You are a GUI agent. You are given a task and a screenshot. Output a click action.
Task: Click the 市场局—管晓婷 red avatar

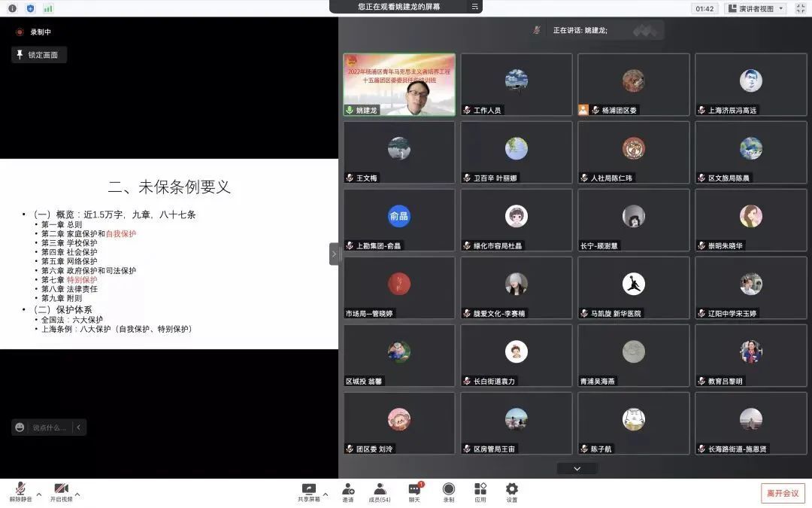399,284
